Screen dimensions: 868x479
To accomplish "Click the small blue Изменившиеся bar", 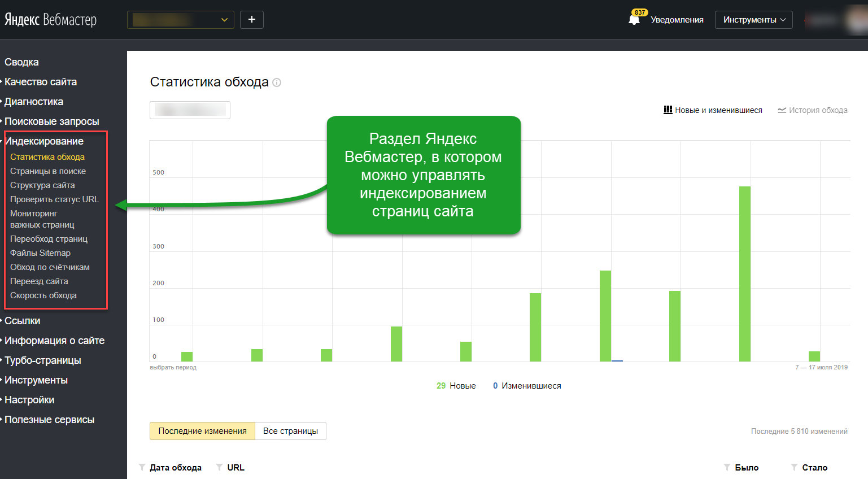I will (617, 360).
